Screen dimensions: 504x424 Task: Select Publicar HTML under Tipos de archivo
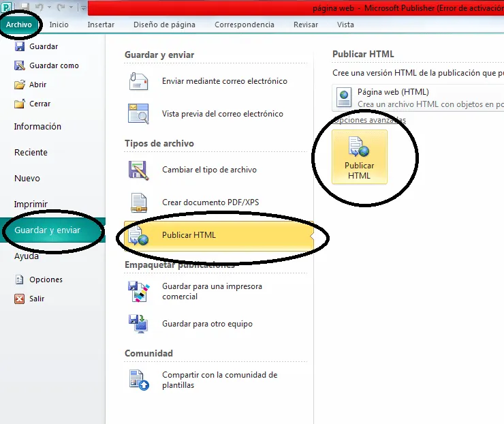(219, 236)
